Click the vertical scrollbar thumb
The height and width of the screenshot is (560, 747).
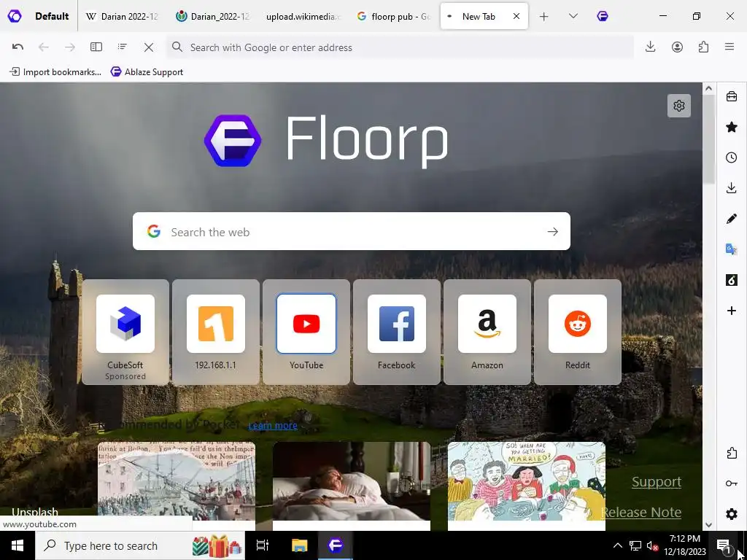[x=708, y=139]
